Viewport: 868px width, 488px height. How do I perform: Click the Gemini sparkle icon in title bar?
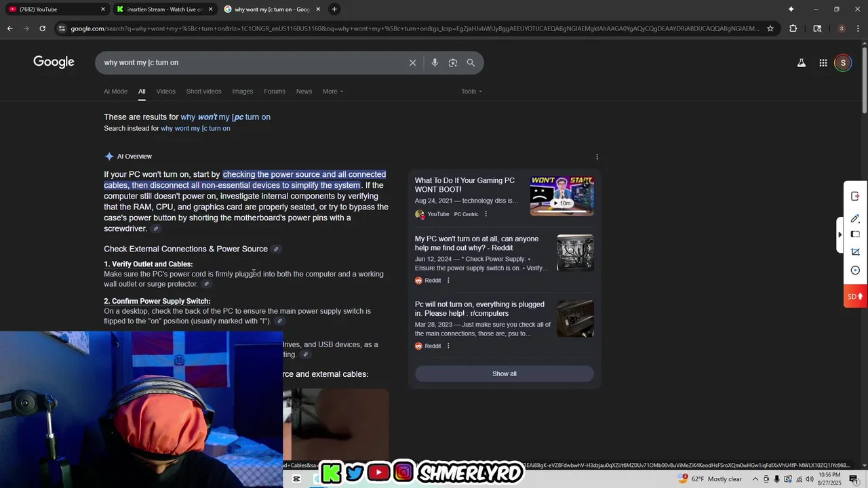[x=791, y=9]
